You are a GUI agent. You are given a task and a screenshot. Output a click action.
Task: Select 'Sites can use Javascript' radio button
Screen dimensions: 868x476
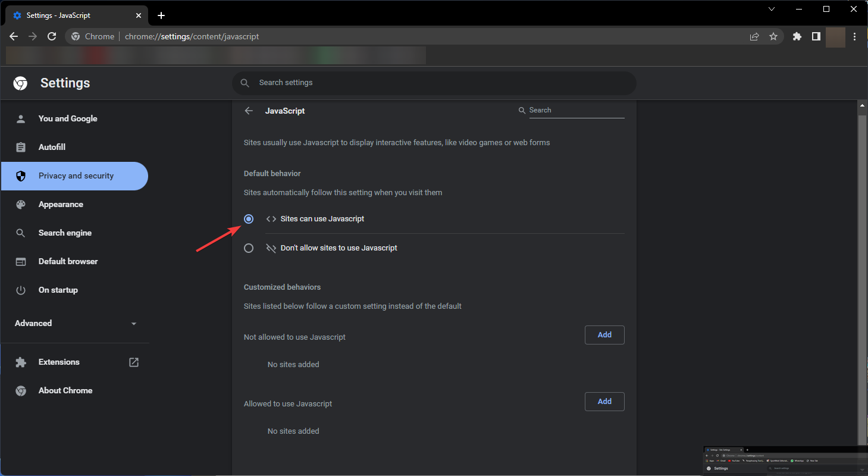(x=249, y=219)
